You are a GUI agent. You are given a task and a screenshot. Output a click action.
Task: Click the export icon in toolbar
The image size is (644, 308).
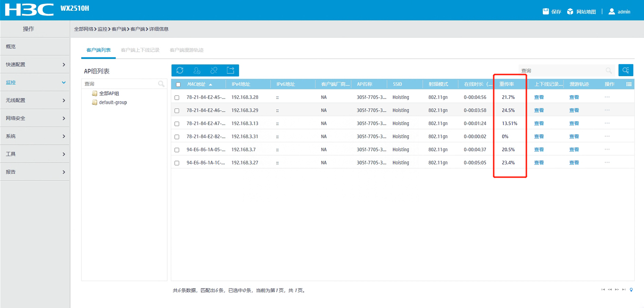pos(231,70)
